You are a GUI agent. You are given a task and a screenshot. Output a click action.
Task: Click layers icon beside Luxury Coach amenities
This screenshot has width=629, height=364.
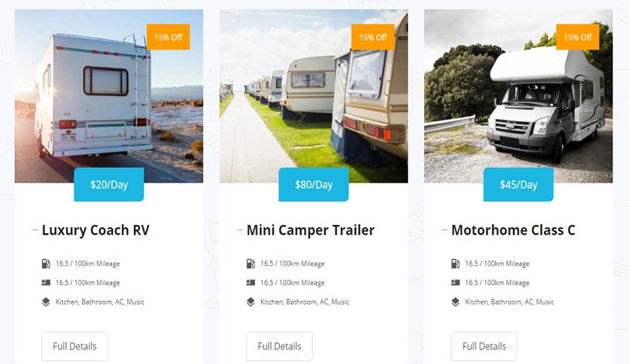(x=46, y=302)
